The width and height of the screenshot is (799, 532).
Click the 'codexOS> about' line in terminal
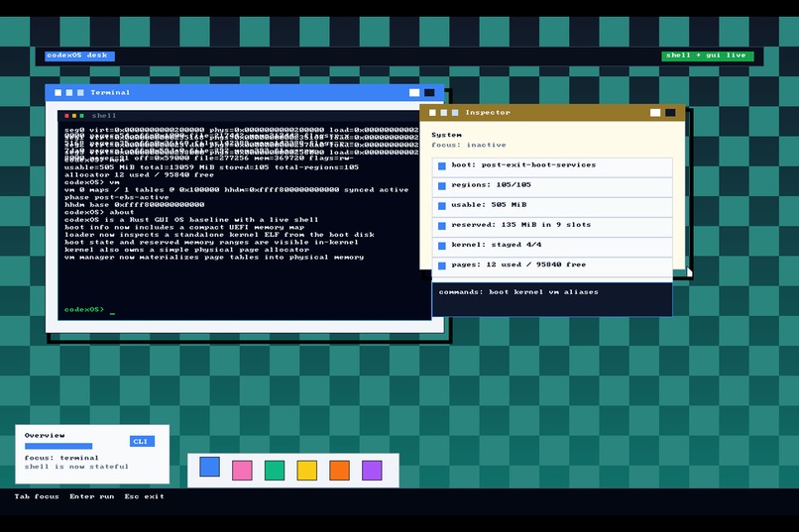tap(99, 212)
